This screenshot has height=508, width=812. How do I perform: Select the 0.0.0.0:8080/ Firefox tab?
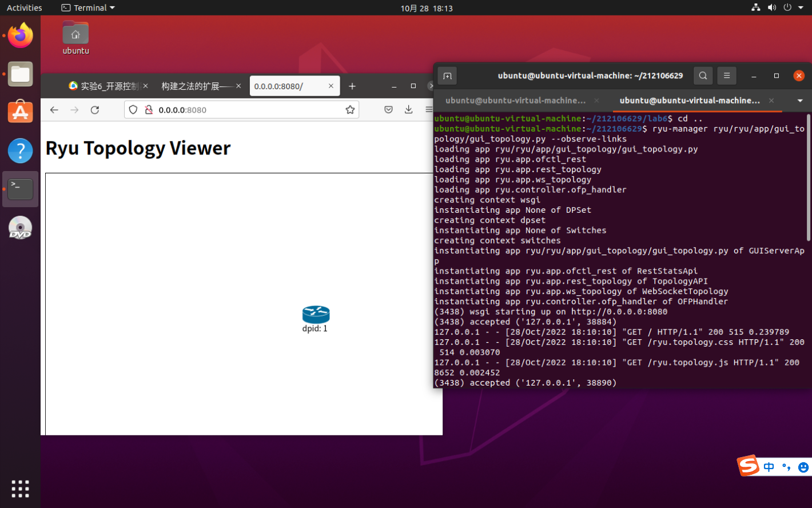(294, 86)
